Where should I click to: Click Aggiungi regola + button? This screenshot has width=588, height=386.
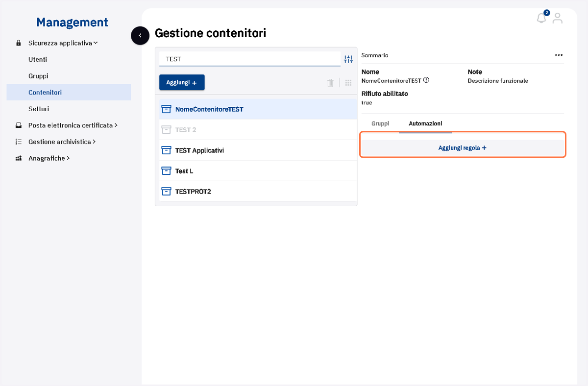tap(463, 147)
